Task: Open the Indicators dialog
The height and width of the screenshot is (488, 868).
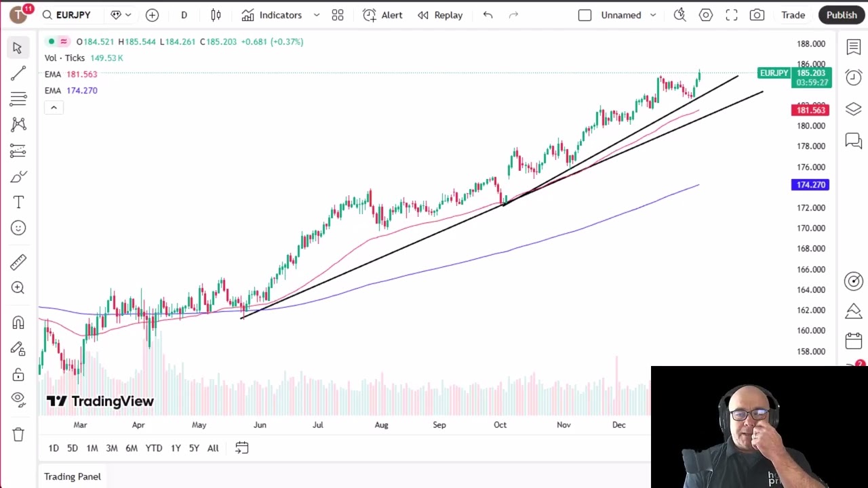Action: click(x=272, y=15)
